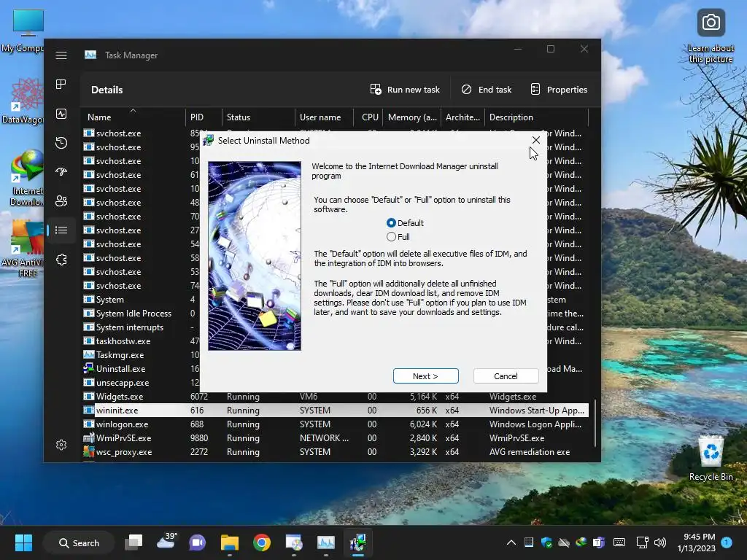Viewport: 747px width, 560px height.
Task: Show hidden system tray icons
Action: click(x=511, y=542)
